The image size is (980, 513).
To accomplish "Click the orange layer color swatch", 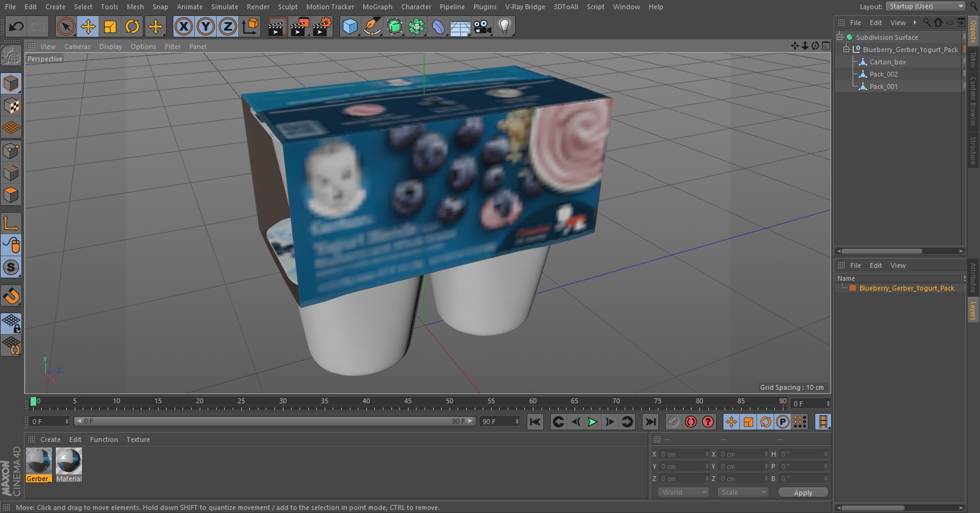I will [x=852, y=288].
